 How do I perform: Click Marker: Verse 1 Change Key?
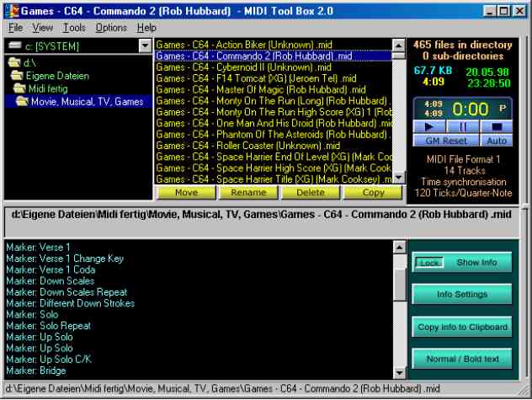click(65, 259)
